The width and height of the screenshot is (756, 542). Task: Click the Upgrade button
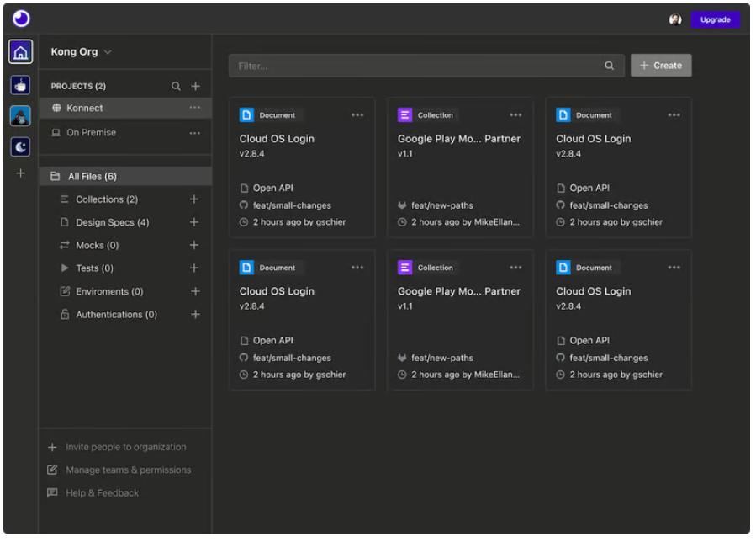(715, 19)
